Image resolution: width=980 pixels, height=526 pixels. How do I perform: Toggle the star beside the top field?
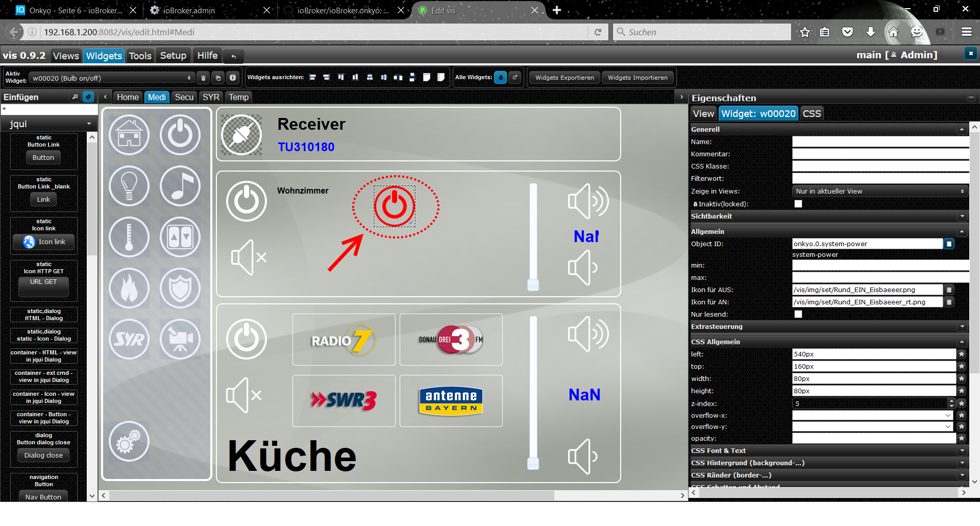pos(962,366)
